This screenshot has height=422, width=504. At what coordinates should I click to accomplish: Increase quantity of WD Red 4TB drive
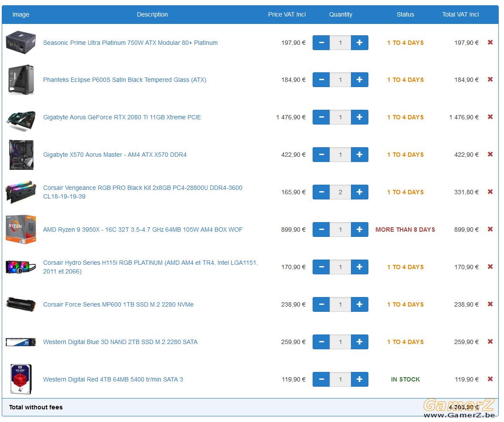(359, 379)
